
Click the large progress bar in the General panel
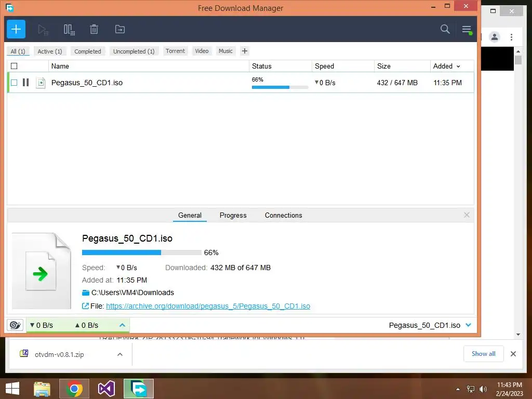tap(141, 252)
